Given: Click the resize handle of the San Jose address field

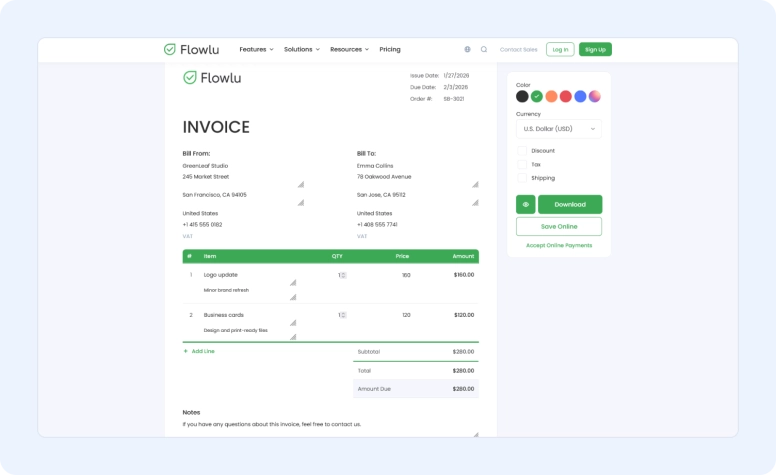Looking at the screenshot, I should coord(475,202).
